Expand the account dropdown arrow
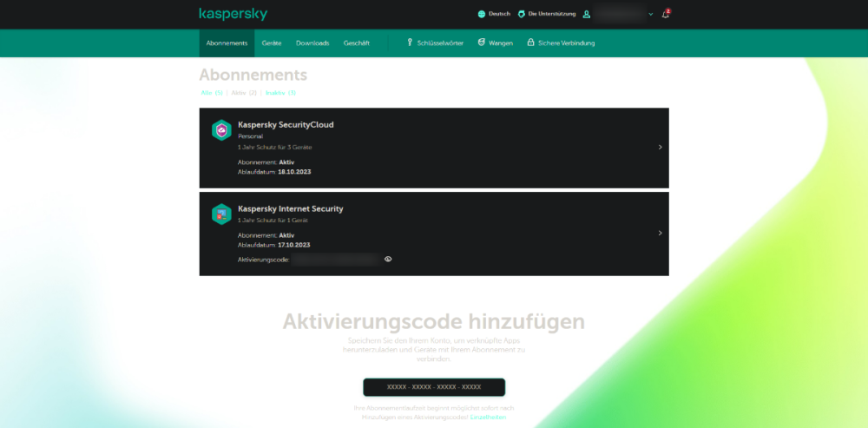This screenshot has height=428, width=868. [651, 15]
